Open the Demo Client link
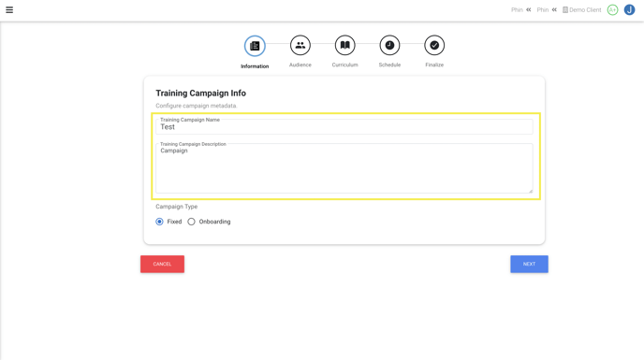This screenshot has width=644, height=360. click(585, 10)
